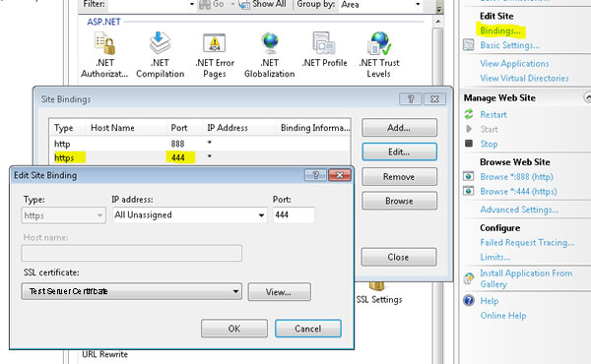
Task: Click the Start play arrow icon
Action: click(469, 129)
